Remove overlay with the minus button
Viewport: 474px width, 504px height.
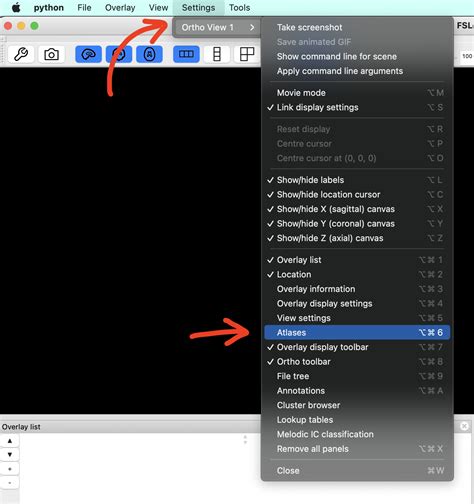[x=10, y=483]
